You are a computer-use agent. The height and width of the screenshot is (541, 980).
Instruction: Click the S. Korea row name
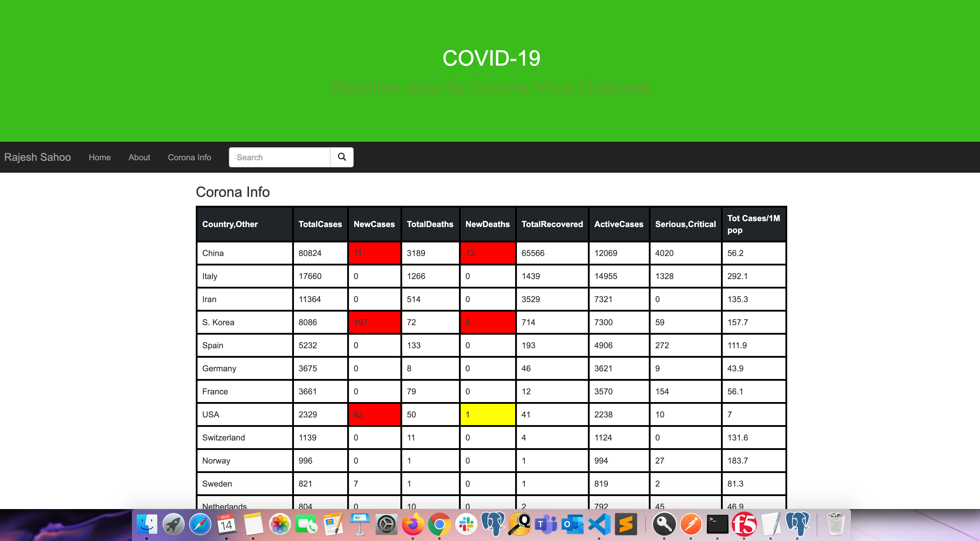point(218,322)
